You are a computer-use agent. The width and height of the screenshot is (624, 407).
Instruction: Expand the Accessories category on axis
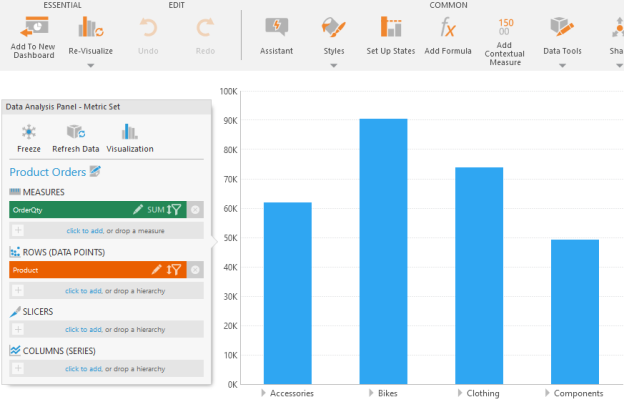point(263,394)
